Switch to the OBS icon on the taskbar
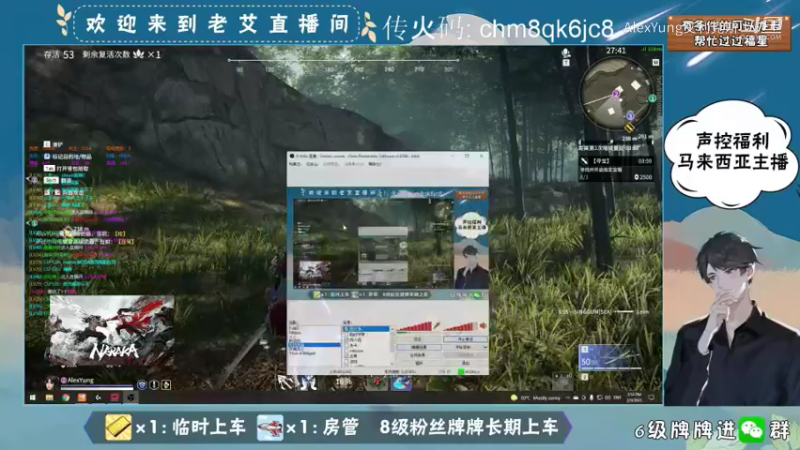The image size is (800, 450). point(131,397)
